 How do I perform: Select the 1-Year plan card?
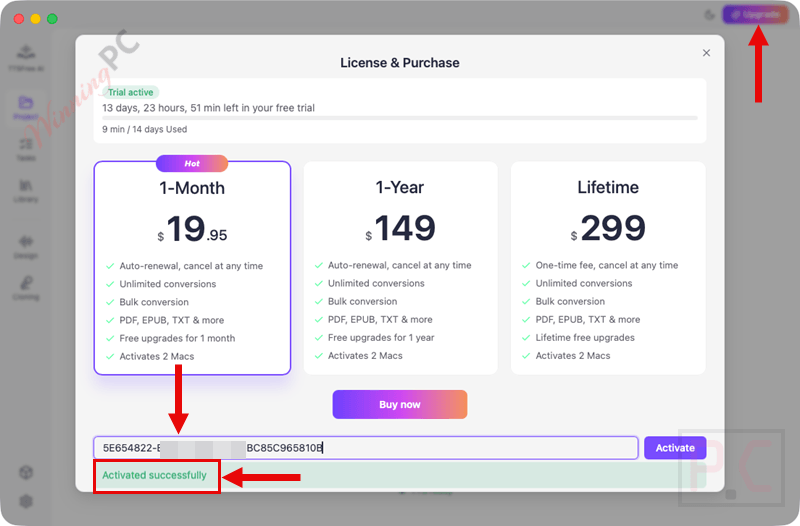pos(401,268)
